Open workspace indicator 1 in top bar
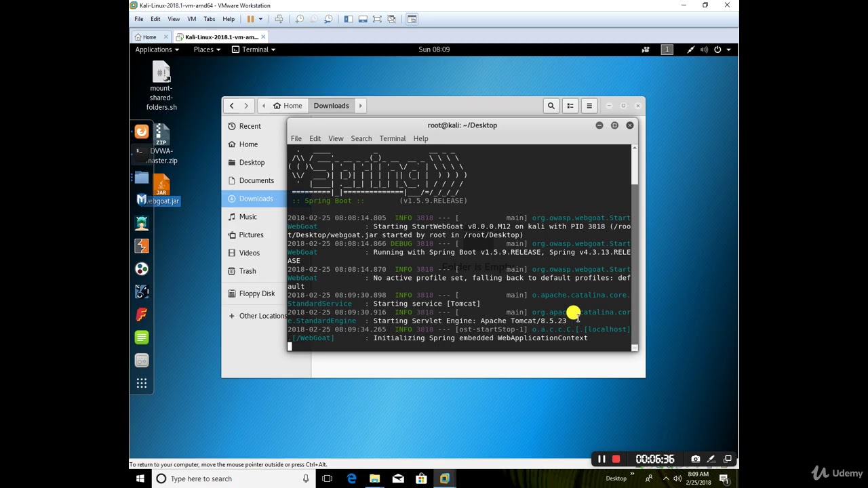868x488 pixels. pyautogui.click(x=667, y=49)
